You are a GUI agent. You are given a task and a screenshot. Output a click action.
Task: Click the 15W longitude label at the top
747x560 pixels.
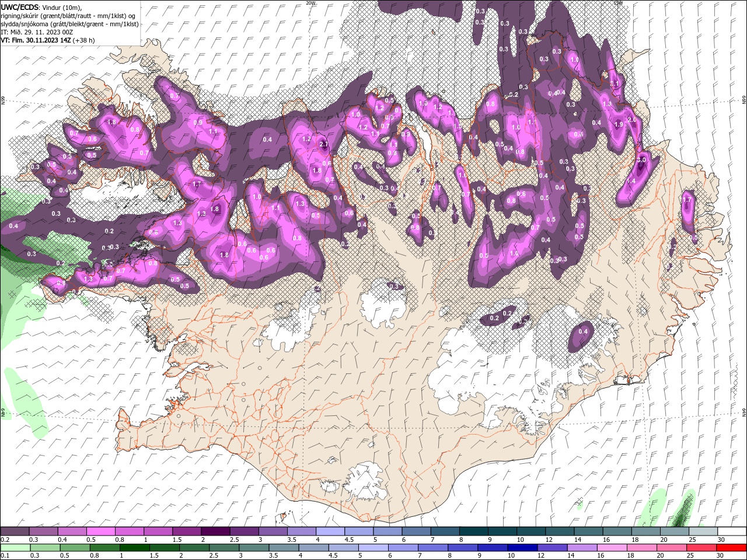pyautogui.click(x=619, y=3)
